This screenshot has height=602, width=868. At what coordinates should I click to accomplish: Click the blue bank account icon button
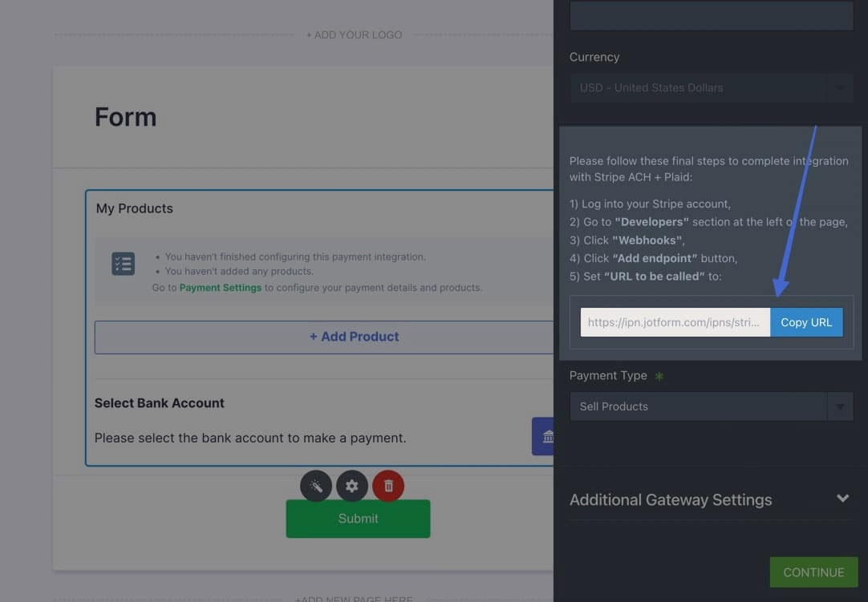(x=544, y=436)
